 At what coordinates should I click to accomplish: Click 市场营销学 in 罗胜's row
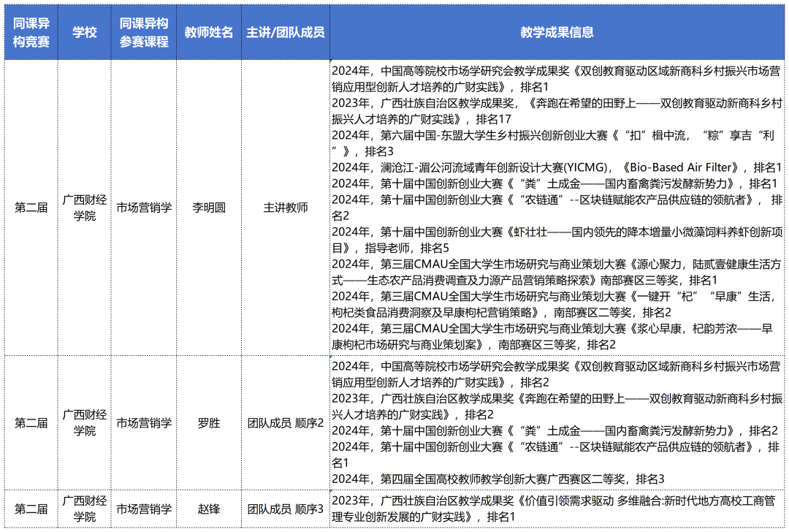pyautogui.click(x=144, y=423)
